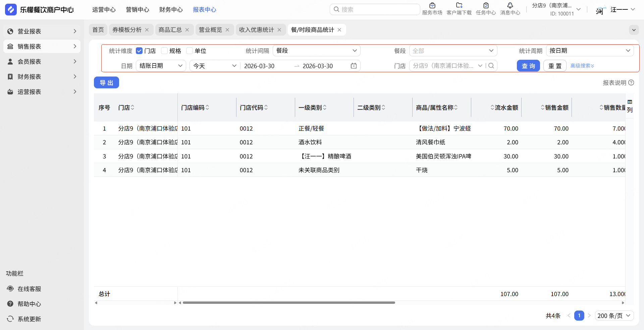The height and width of the screenshot is (330, 644).
Task: Enable the 规格 dimension checkbox
Action: point(164,51)
